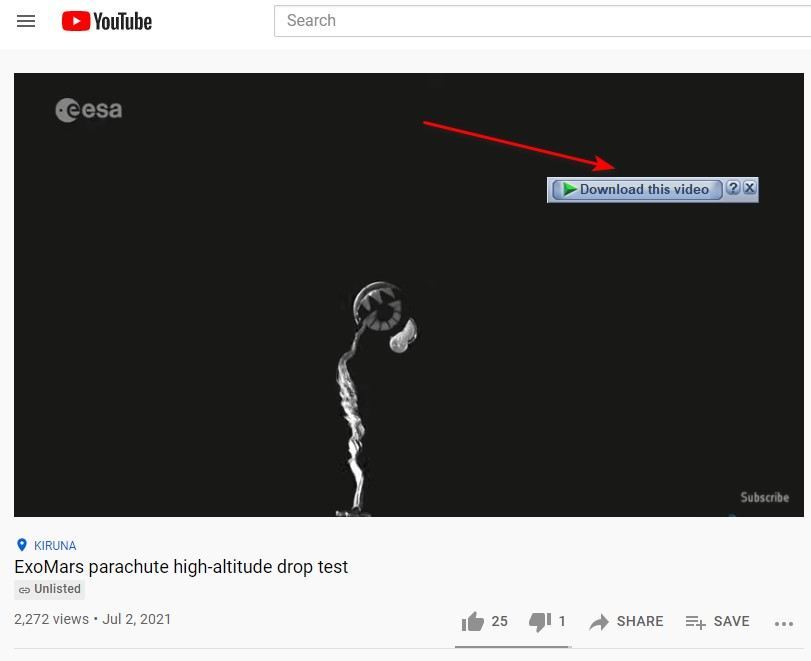Screen dimensions: 811x661
Task: Close the download bar with X
Action: tap(749, 188)
